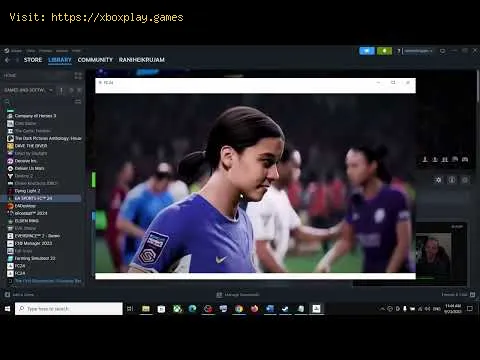The height and width of the screenshot is (360, 480).
Task: Open game settings gear icon
Action: coord(438,180)
